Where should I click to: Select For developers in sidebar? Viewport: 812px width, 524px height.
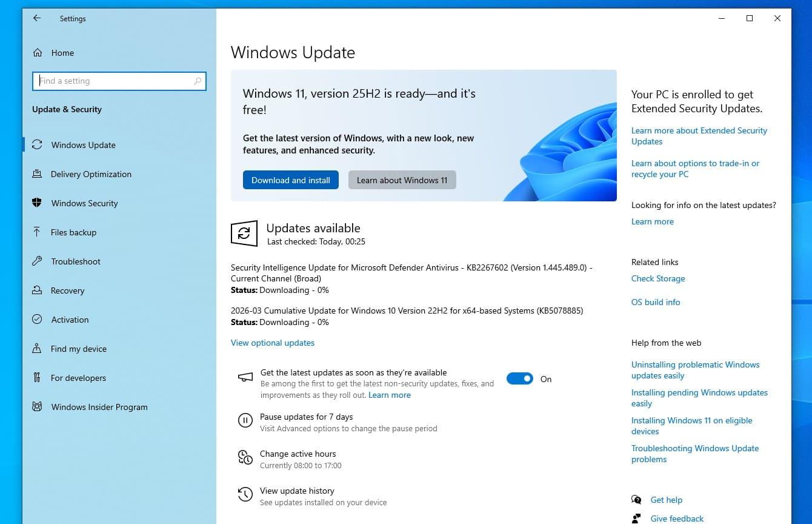point(78,378)
